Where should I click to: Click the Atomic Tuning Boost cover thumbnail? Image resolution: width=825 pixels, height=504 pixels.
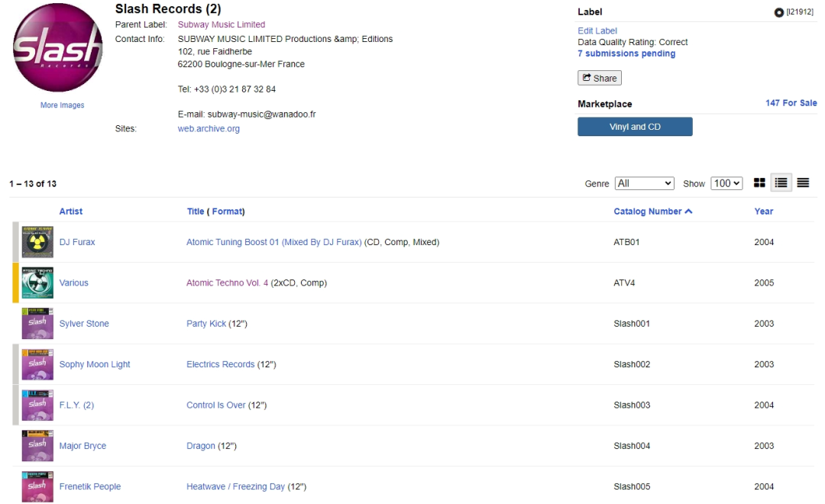click(37, 242)
